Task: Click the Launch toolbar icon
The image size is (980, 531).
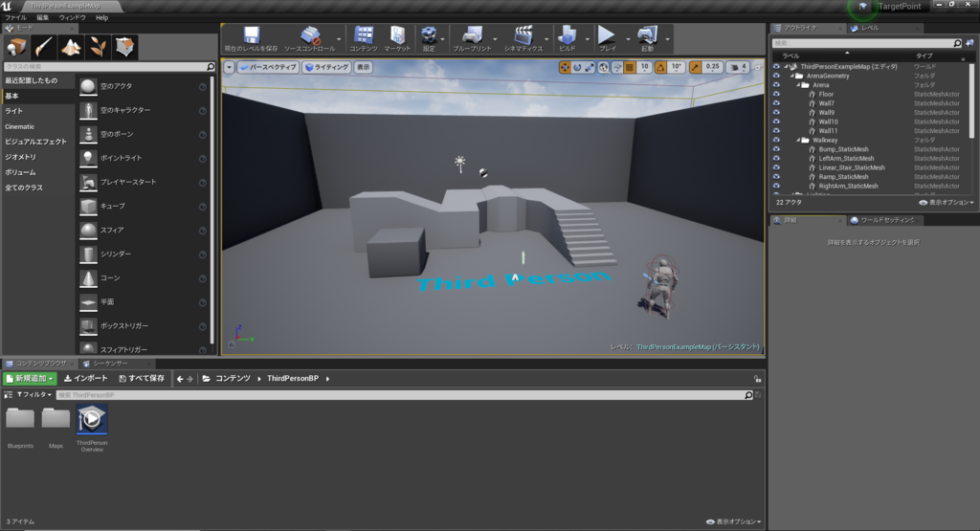Action: [647, 34]
